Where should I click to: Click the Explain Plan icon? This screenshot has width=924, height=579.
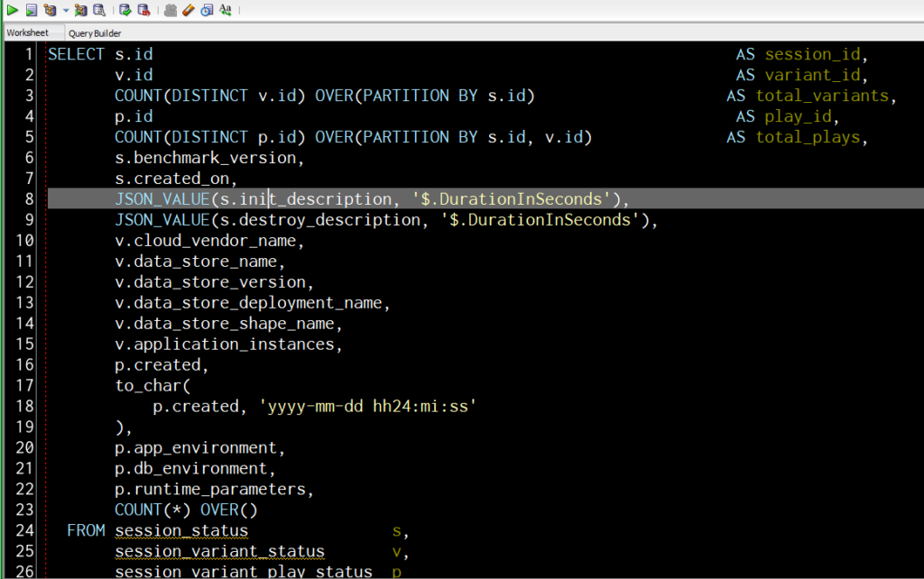coord(50,10)
